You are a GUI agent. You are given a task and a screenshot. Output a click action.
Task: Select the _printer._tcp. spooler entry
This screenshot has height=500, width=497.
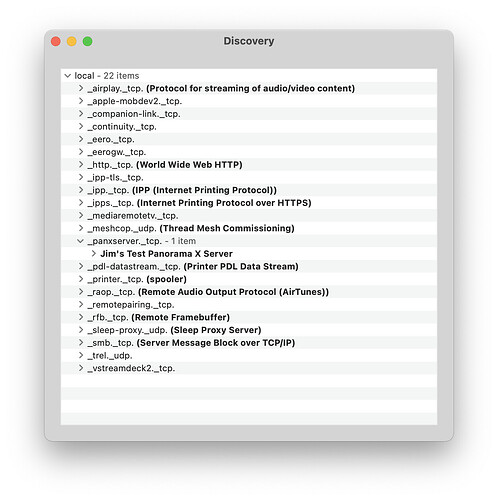249,279
